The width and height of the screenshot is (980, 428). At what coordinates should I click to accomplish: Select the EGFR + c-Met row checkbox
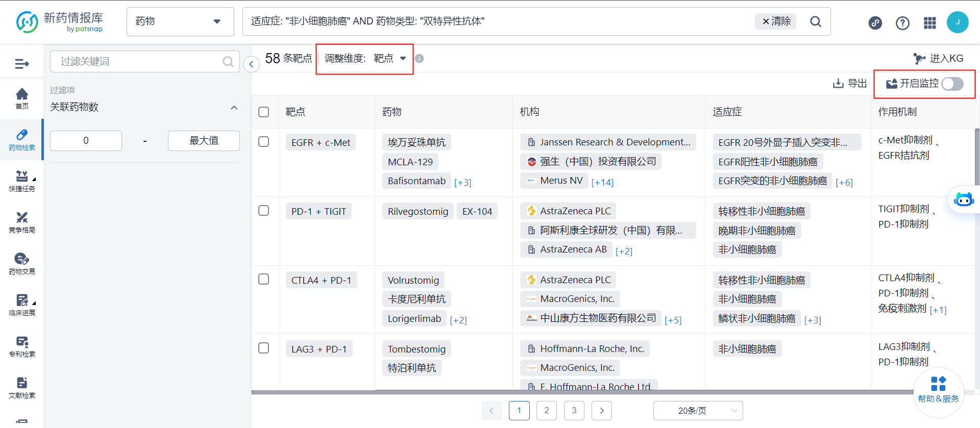coord(263,141)
